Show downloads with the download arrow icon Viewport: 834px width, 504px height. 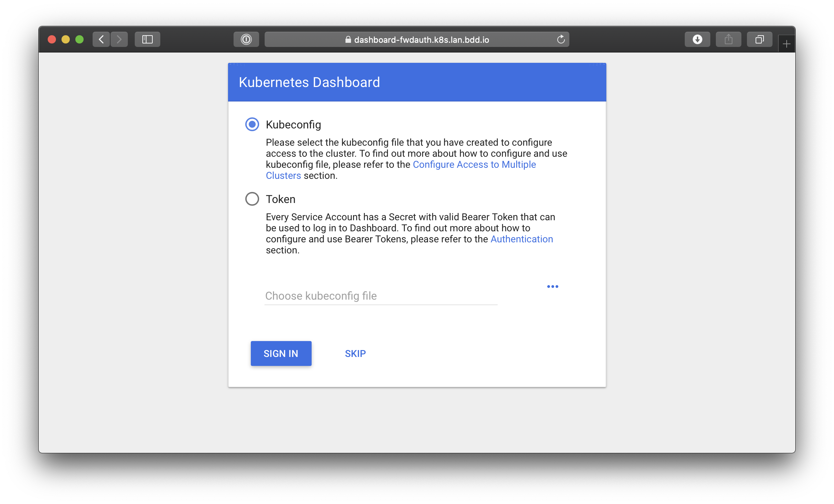(x=698, y=39)
